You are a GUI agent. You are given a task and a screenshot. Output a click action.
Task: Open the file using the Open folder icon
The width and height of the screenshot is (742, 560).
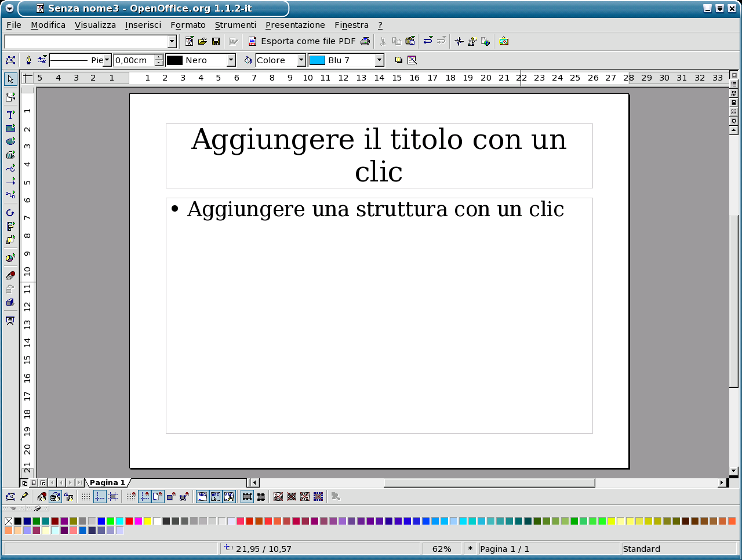202,41
